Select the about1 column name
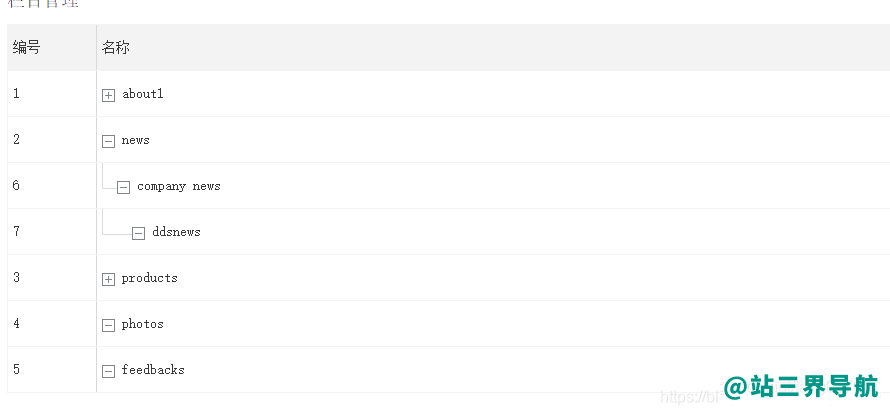Screen dimensions: 890x415 [143, 94]
